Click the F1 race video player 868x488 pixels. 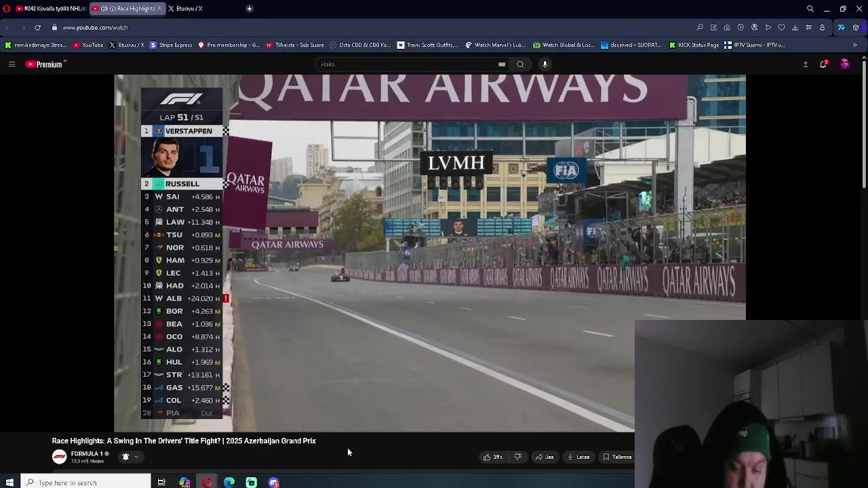[x=430, y=253]
